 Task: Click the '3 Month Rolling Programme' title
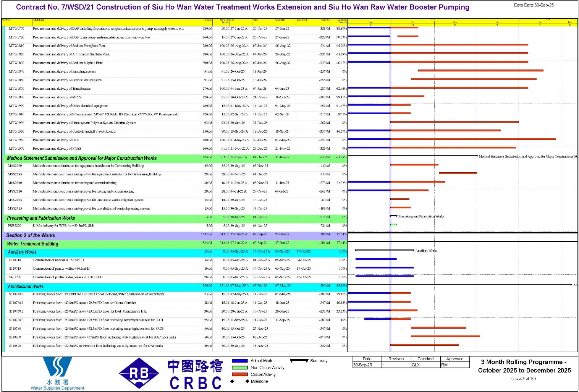click(524, 366)
